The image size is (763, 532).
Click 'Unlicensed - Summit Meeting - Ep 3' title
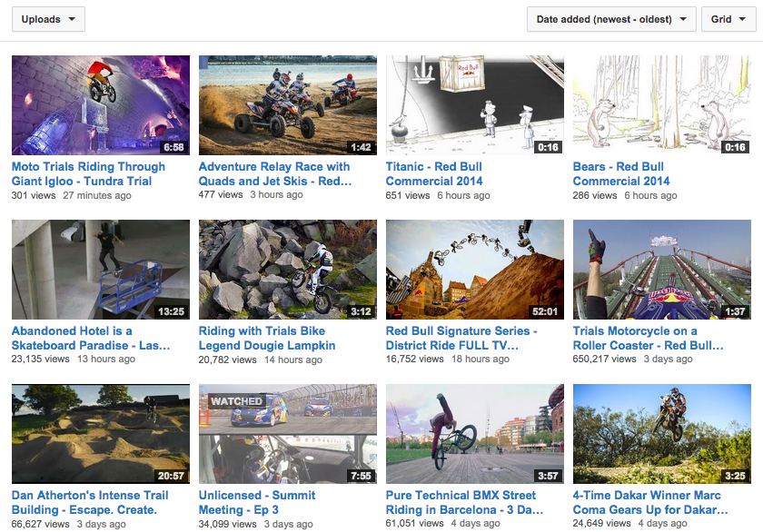pyautogui.click(x=257, y=502)
